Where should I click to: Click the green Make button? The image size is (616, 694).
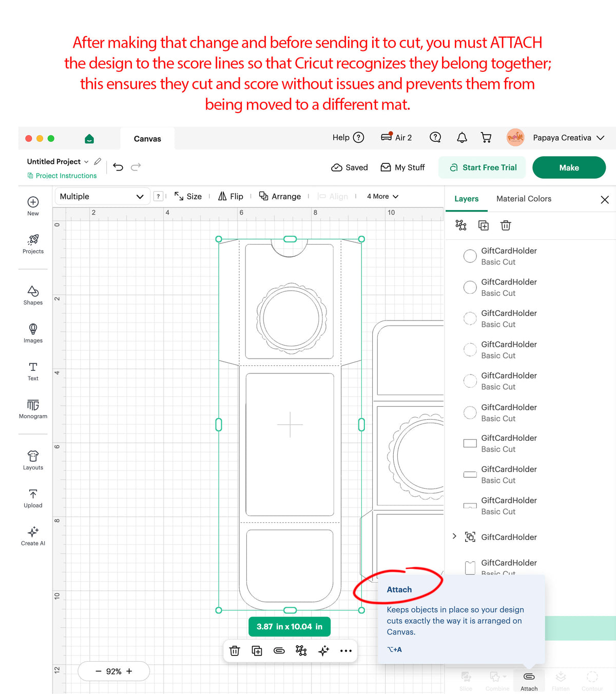click(569, 167)
